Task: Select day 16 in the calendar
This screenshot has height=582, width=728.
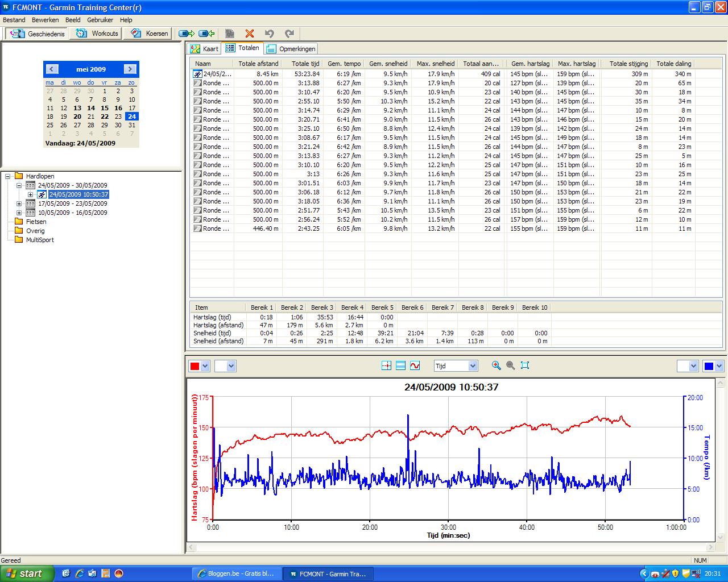Action: pos(118,107)
